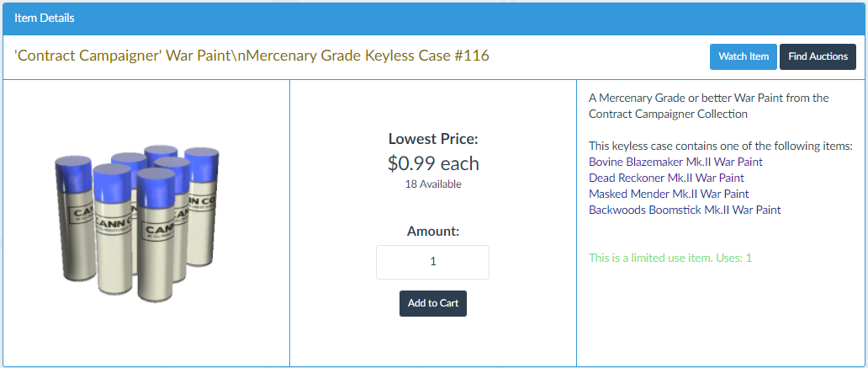Click the green limited use item notice
Screen dimensions: 868x368
670,258
